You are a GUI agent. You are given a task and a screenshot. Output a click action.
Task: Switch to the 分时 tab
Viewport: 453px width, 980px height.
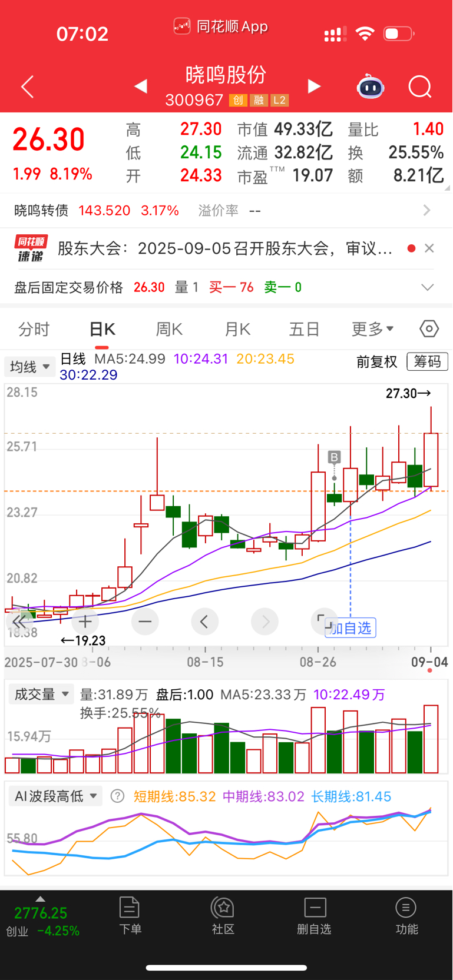click(x=34, y=329)
